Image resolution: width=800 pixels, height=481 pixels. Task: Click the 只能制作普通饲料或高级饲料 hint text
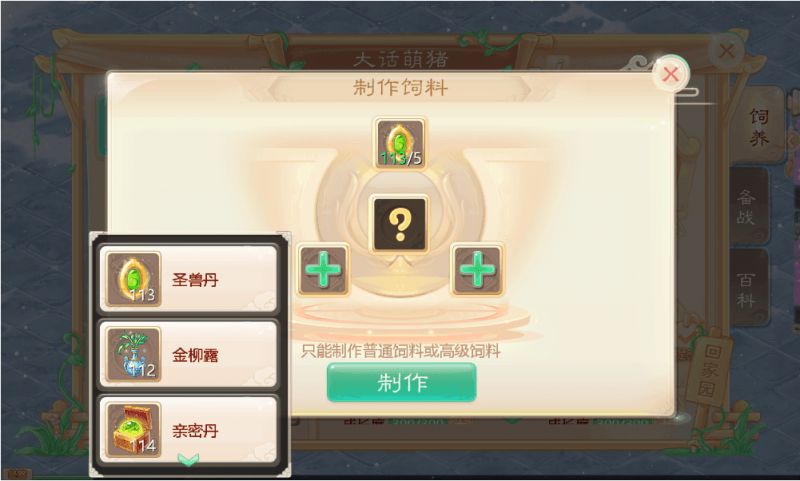(400, 351)
